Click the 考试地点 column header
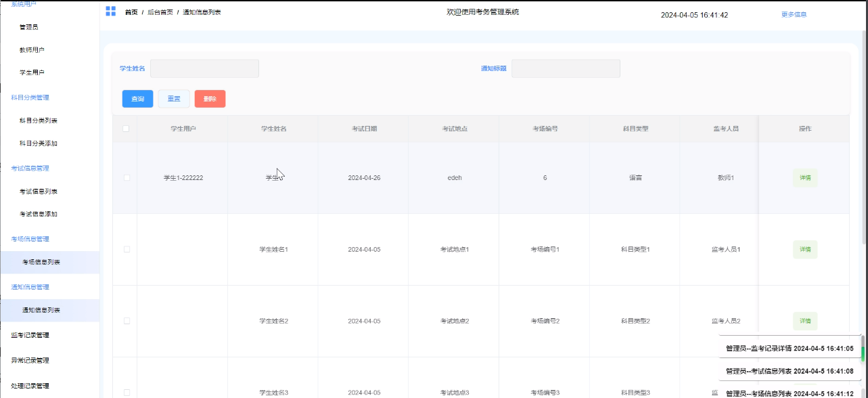 [455, 129]
